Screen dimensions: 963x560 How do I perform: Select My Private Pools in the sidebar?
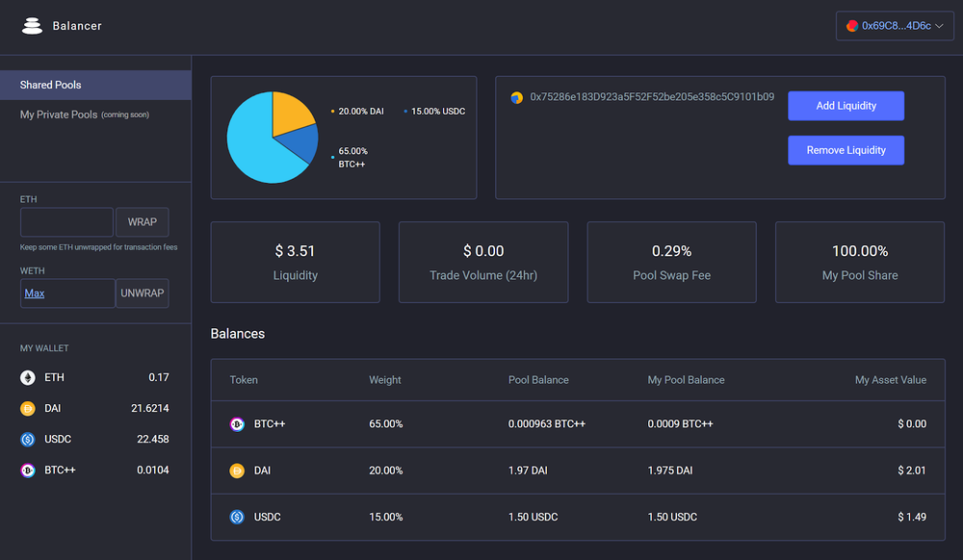coord(59,115)
